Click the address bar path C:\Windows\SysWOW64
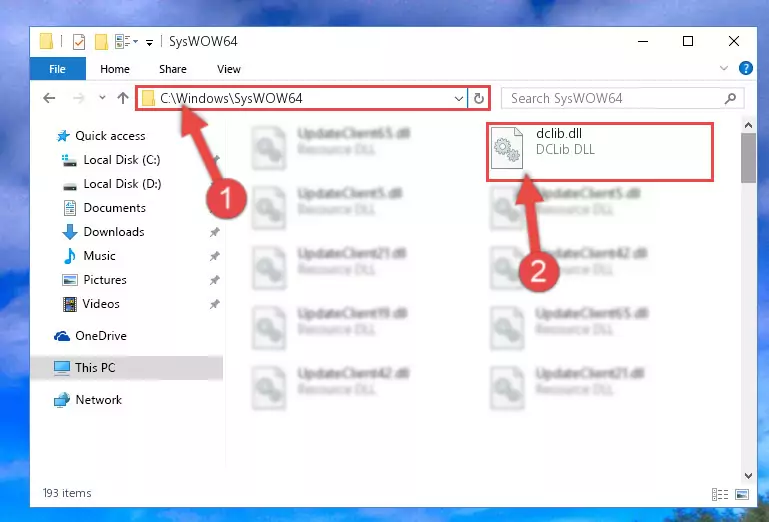This screenshot has width=769, height=522. click(x=231, y=98)
